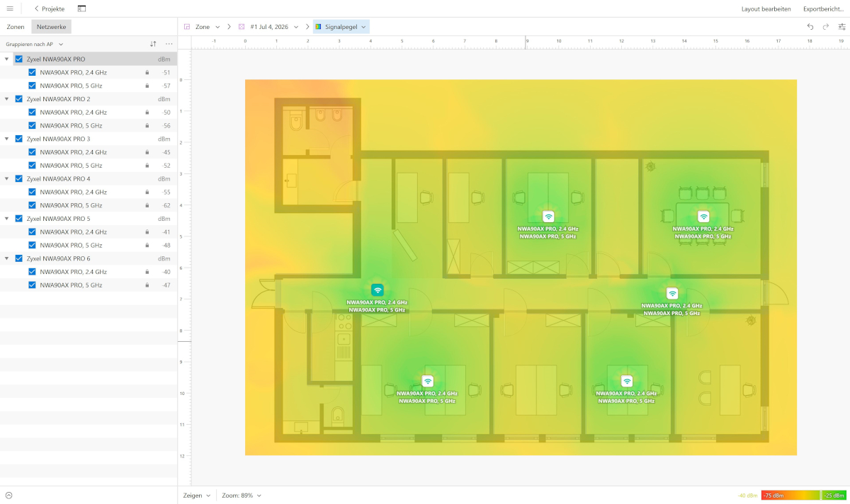
Task: Uncheck the Zyxel NWA90AX PRO 5 checkbox
Action: [19, 219]
